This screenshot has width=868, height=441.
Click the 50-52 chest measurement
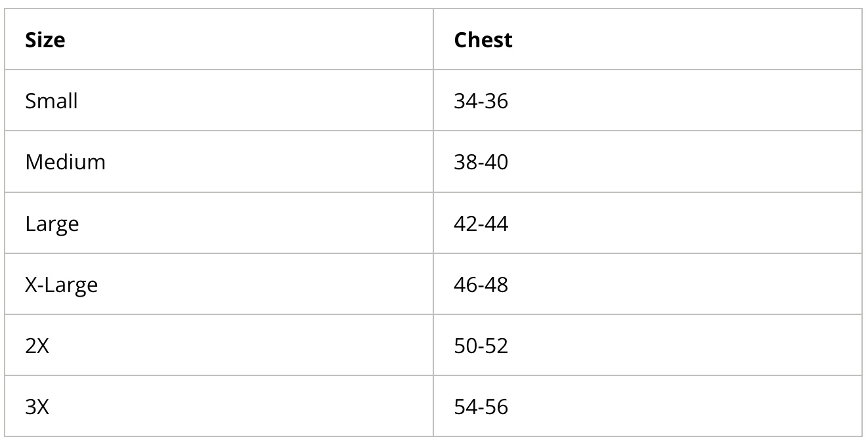[x=481, y=346]
